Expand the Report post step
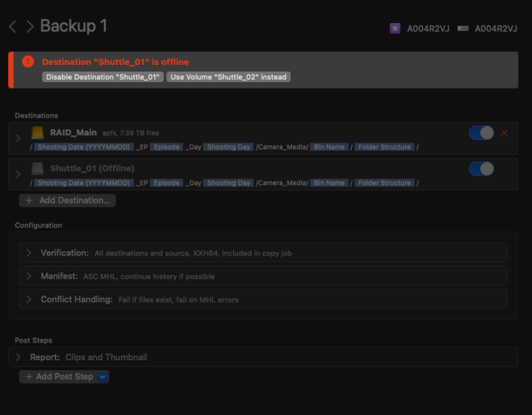Screen dimensions: 532x415 tap(18, 357)
